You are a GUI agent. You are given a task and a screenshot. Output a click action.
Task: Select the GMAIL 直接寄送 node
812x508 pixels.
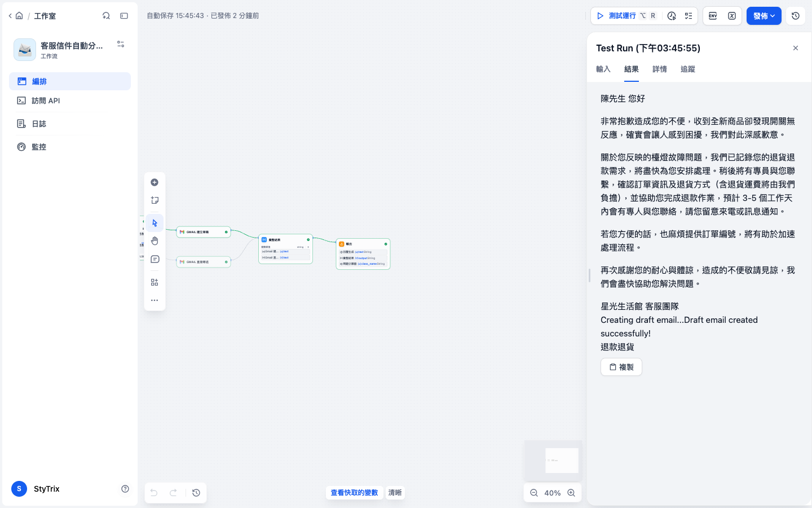click(204, 262)
